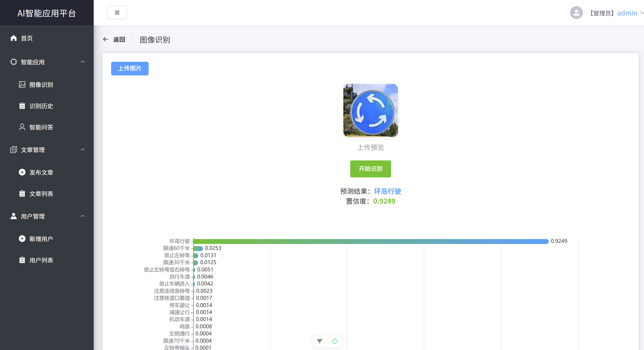This screenshot has width=644, height=350.
Task: Click the 智能问答 person icon
Action: [x=22, y=127]
